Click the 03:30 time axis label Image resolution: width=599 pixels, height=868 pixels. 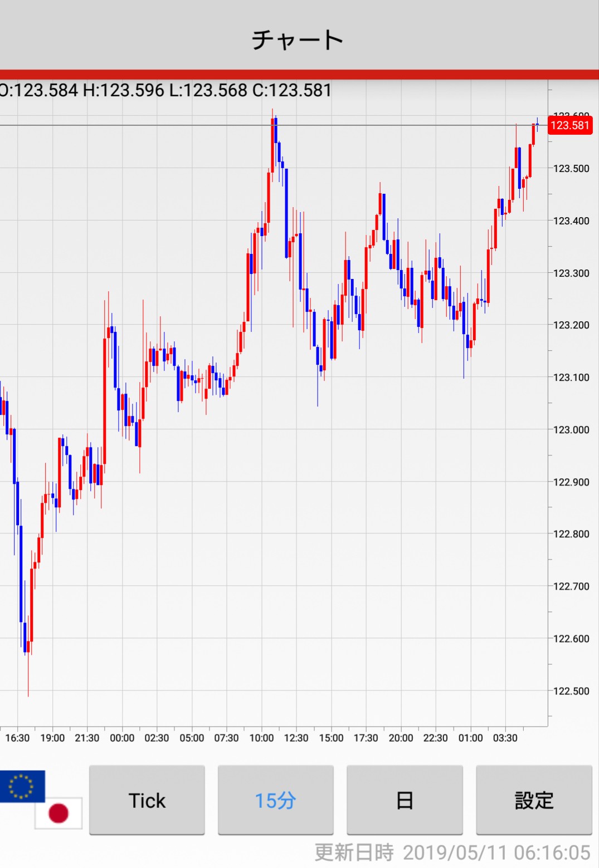(x=505, y=738)
